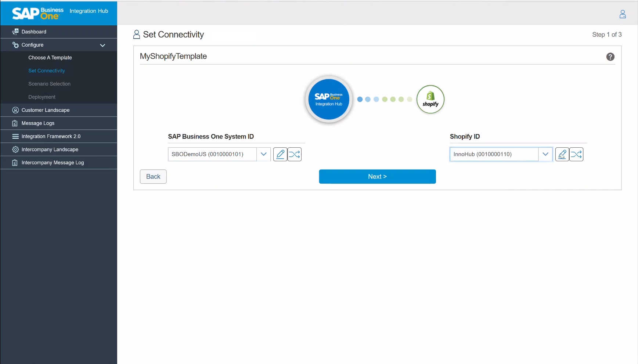Go to Scenario Selection

(50, 84)
